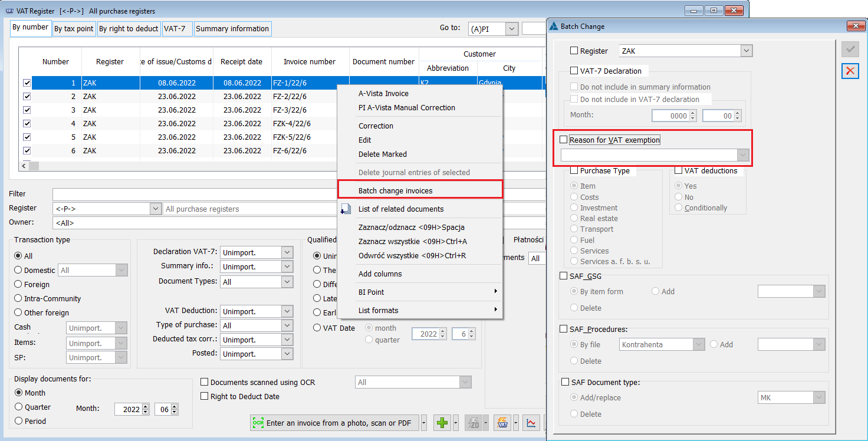Switch to By right to deduct tab
Screen dimensions: 868x441
pyautogui.click(x=129, y=28)
